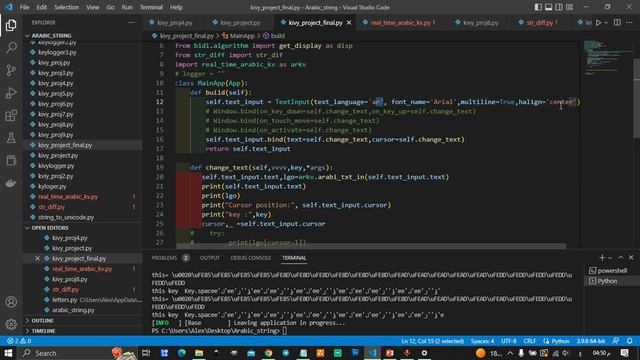This screenshot has width=640, height=360.
Task: Open the Windows Start menu
Action: tap(8, 353)
